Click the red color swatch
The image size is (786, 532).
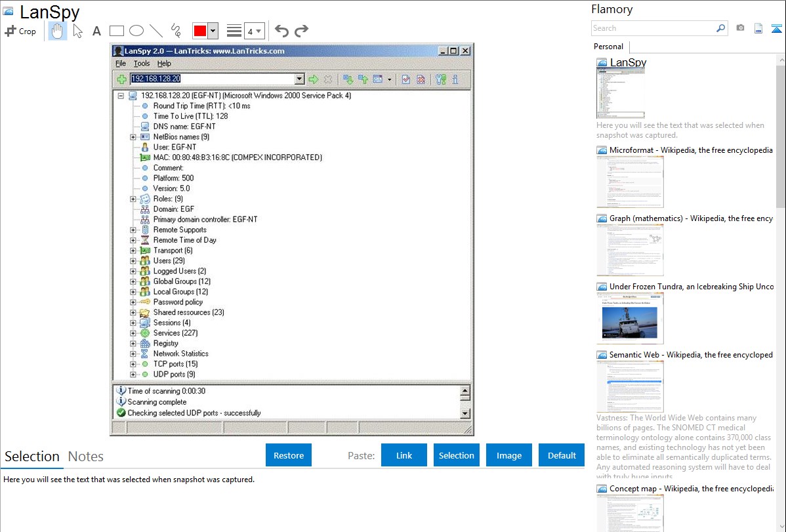click(200, 31)
